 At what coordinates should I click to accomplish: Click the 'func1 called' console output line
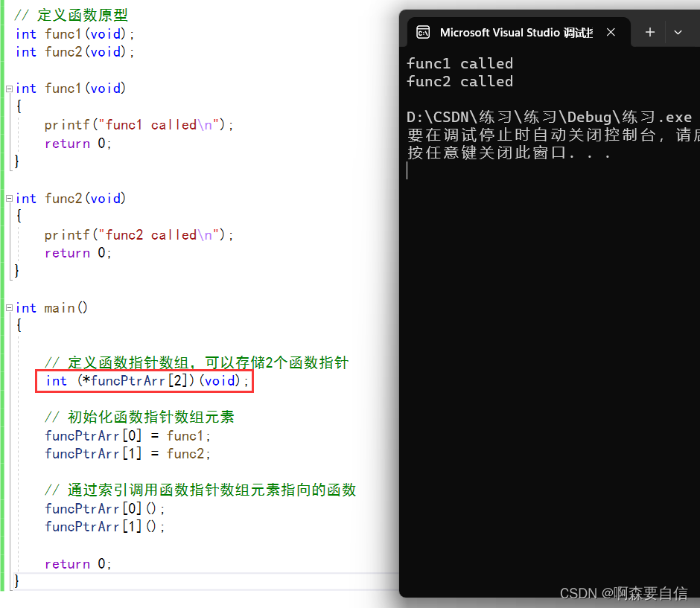pos(459,63)
